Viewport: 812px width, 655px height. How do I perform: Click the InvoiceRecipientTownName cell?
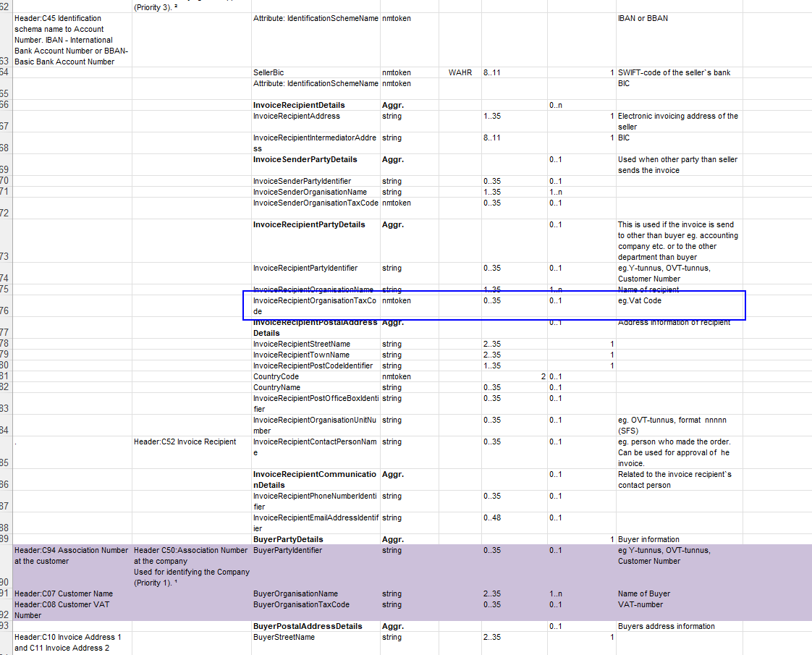coord(316,355)
